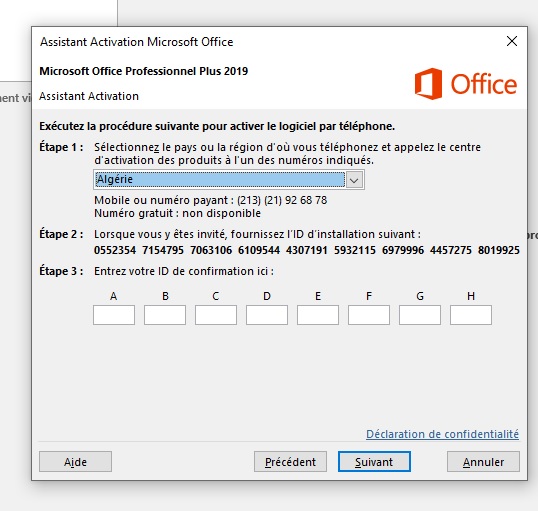The image size is (538, 511).
Task: Focus confirmation ID field H
Action: tap(471, 315)
